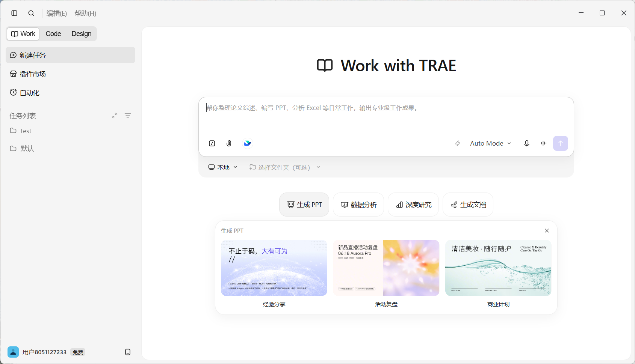635x364 pixels.
Task: Open the 默认 task folder
Action: pyautogui.click(x=70, y=149)
